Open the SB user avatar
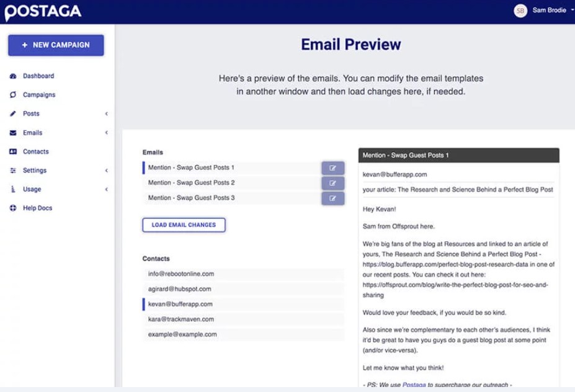Image resolution: width=575 pixels, height=392 pixels. 520,11
